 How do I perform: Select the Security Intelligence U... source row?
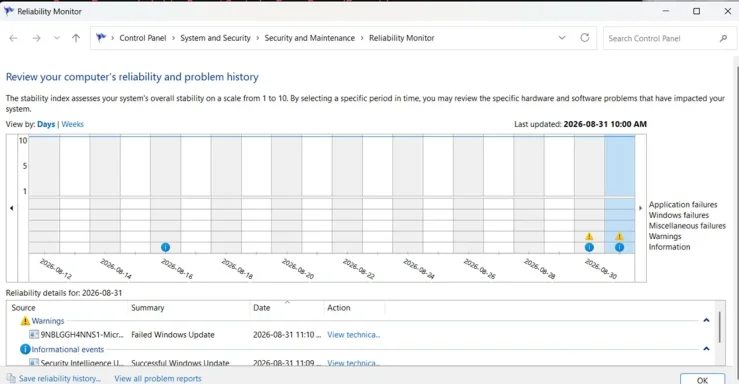point(76,363)
